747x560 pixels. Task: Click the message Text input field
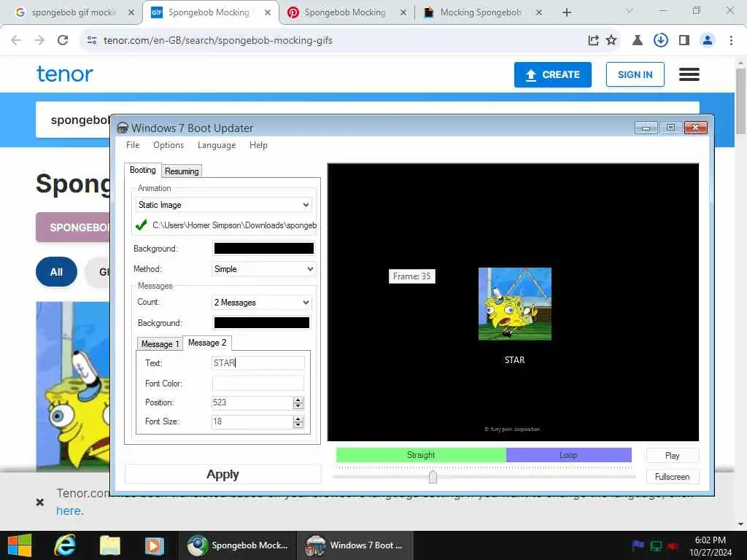[258, 363]
